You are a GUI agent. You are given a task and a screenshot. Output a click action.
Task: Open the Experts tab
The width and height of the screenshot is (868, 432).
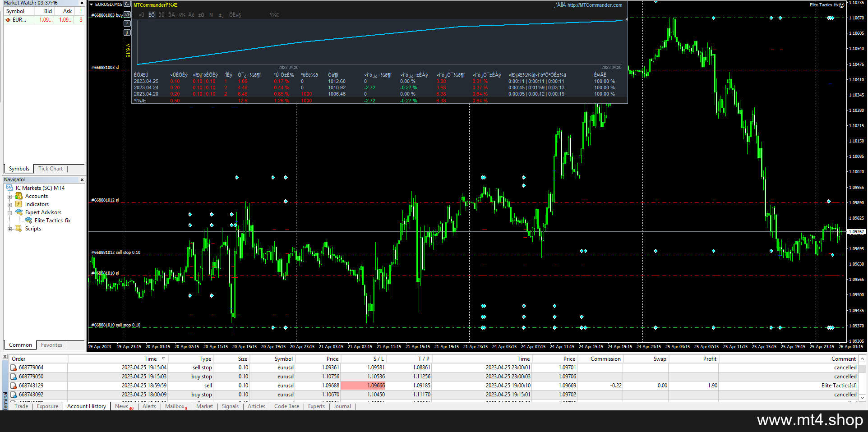tap(316, 406)
